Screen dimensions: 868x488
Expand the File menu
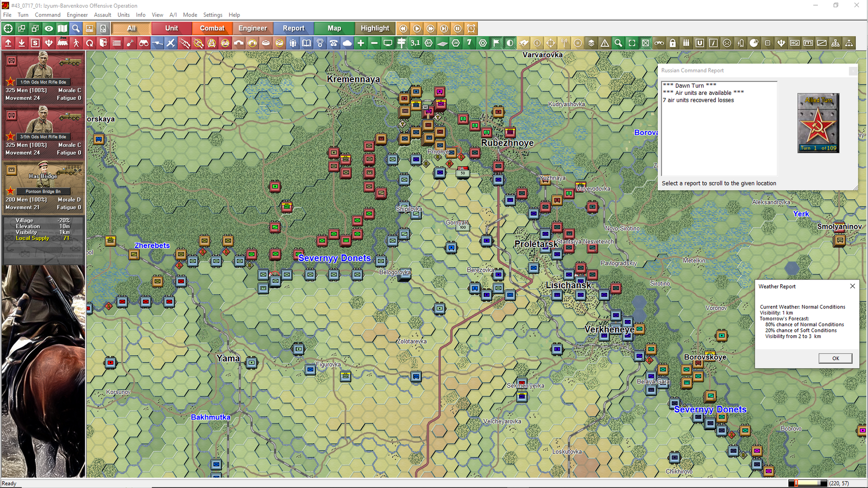[7, 15]
